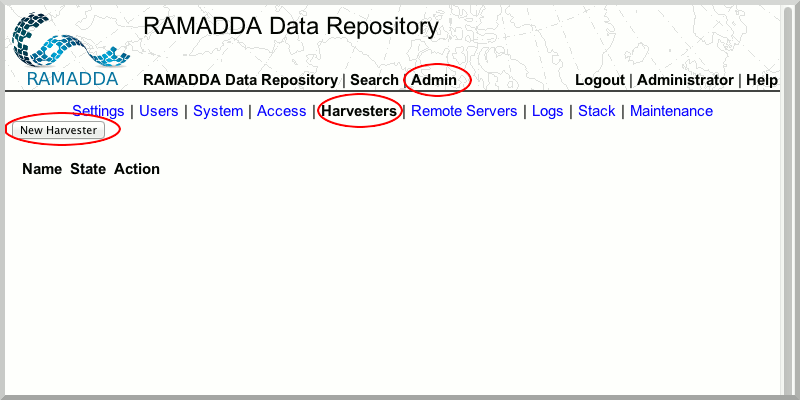View the Logs admin tab
Screen dimensions: 800x400
click(x=547, y=111)
